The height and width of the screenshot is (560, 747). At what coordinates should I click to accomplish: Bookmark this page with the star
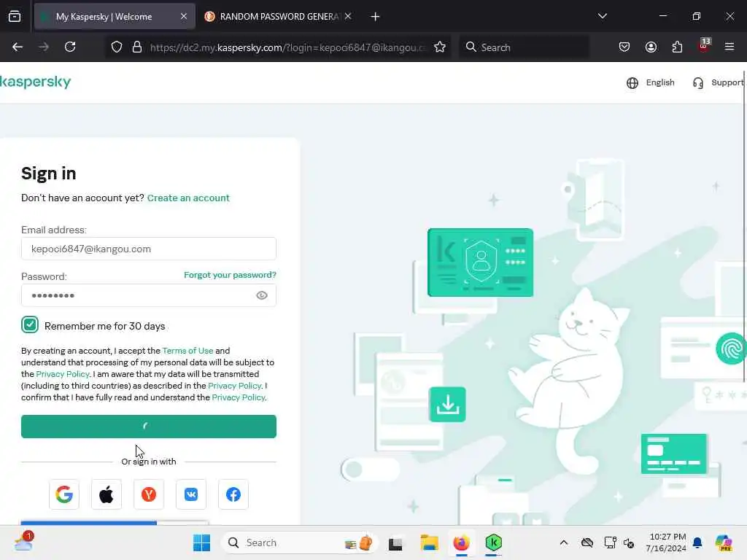click(x=440, y=47)
